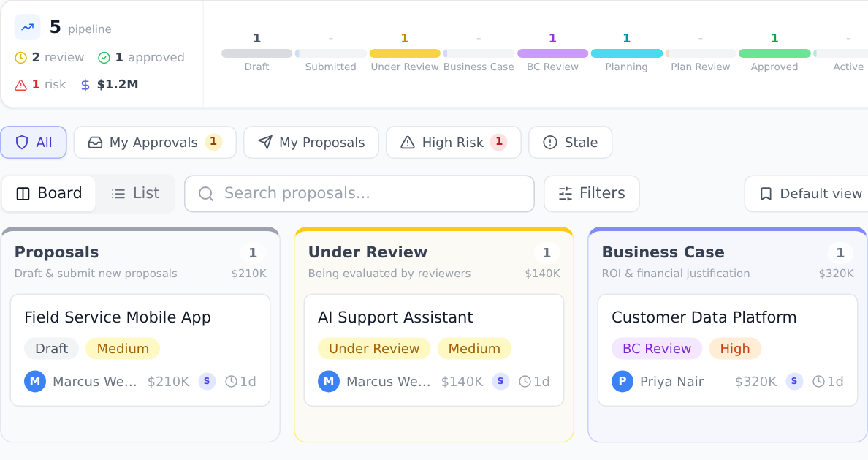Click the Priya Nair owner name
Image resolution: width=868 pixels, height=460 pixels.
(672, 381)
